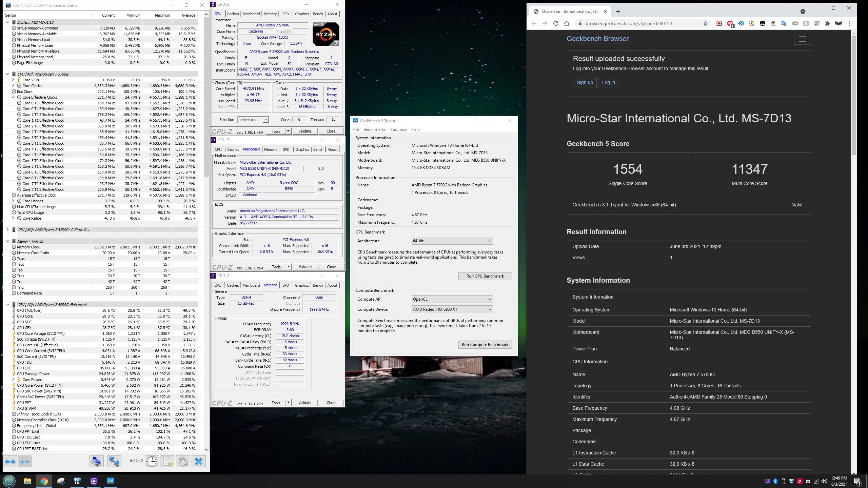Click the clock and date in taskbar
This screenshot has height=488, width=868.
(839, 481)
